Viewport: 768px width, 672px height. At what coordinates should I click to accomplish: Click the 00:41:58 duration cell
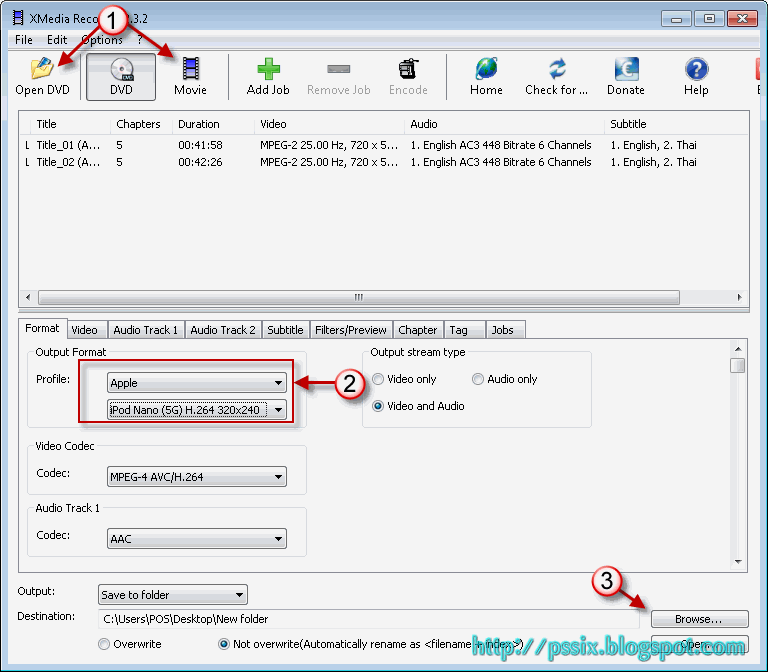tap(200, 145)
